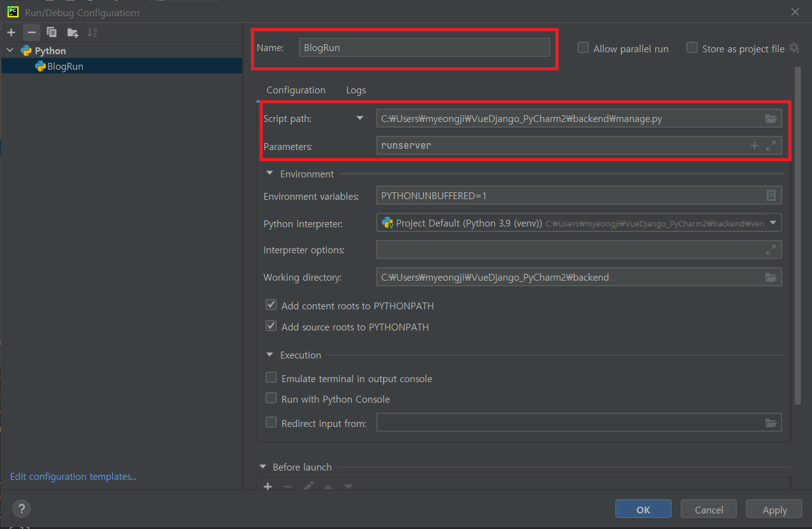Image resolution: width=812 pixels, height=529 pixels.
Task: Add a Before launch task
Action: (x=268, y=487)
